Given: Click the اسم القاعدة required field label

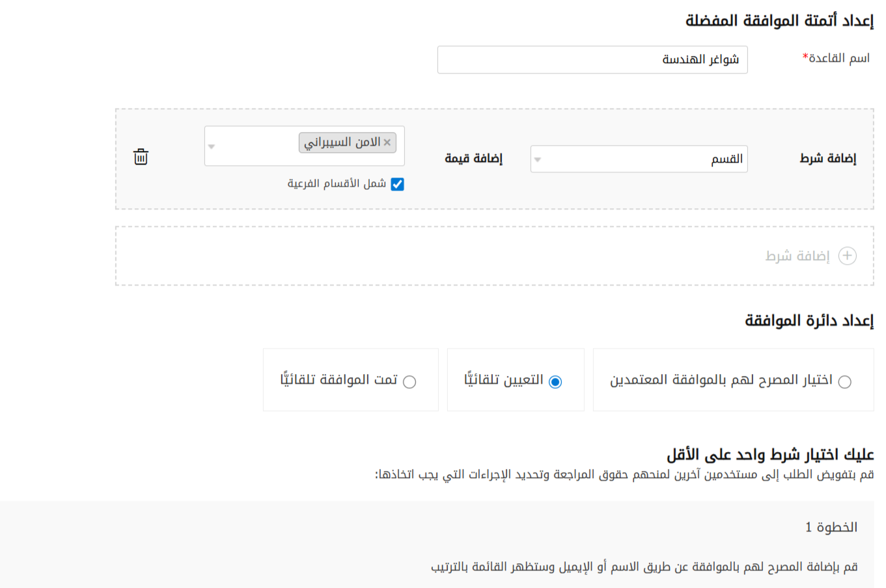Looking at the screenshot, I should (x=837, y=59).
